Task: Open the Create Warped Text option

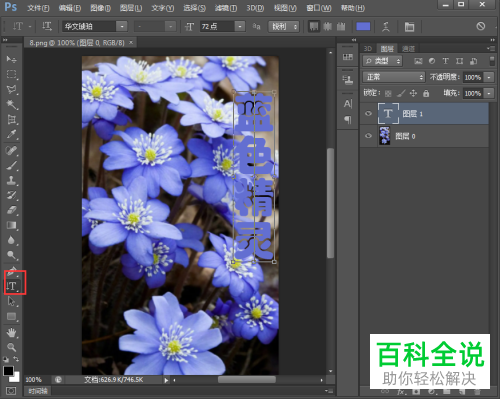Action: coord(386,26)
